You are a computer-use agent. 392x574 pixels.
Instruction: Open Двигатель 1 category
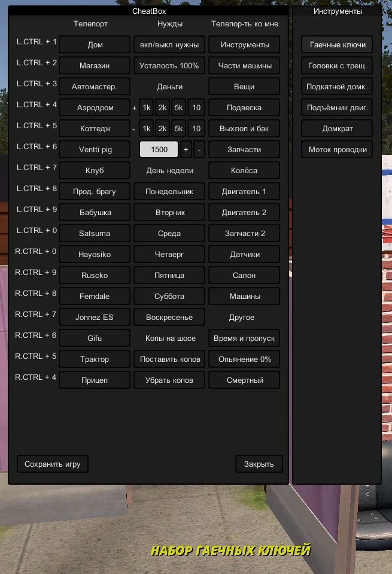pos(244,192)
